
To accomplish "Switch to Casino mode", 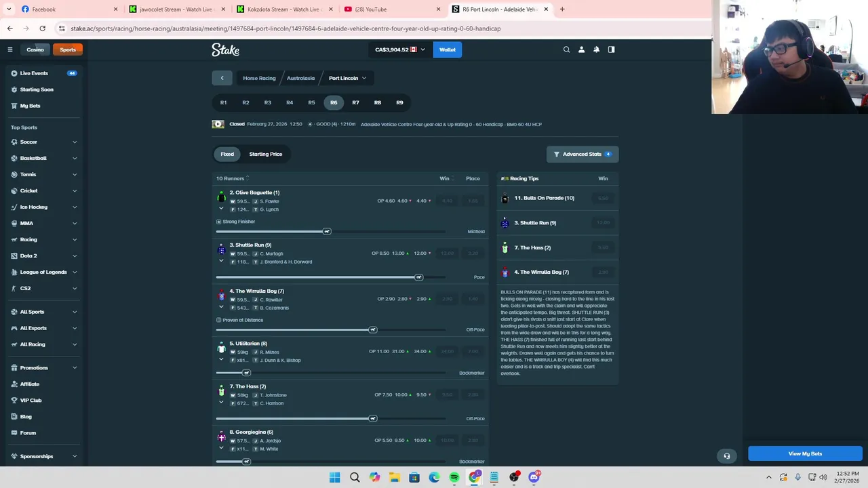I will [35, 49].
